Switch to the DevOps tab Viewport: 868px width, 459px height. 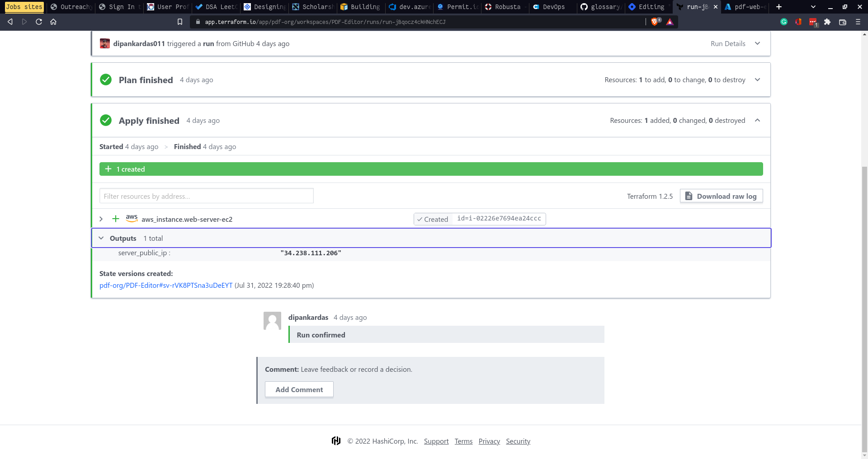(x=552, y=7)
